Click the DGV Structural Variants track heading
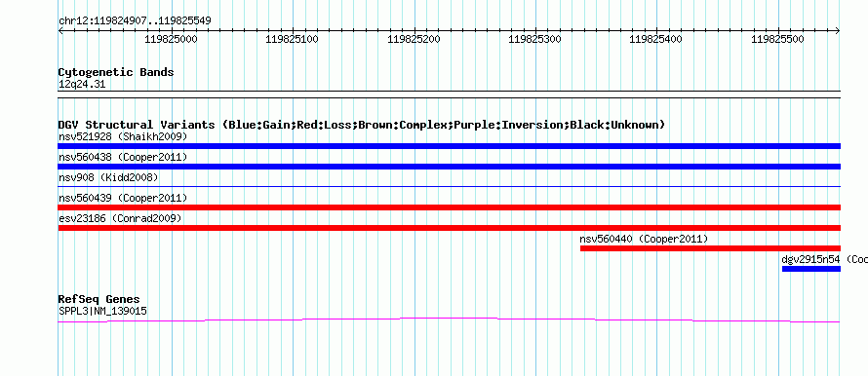Screen dimensions: 868x376 coord(362,125)
